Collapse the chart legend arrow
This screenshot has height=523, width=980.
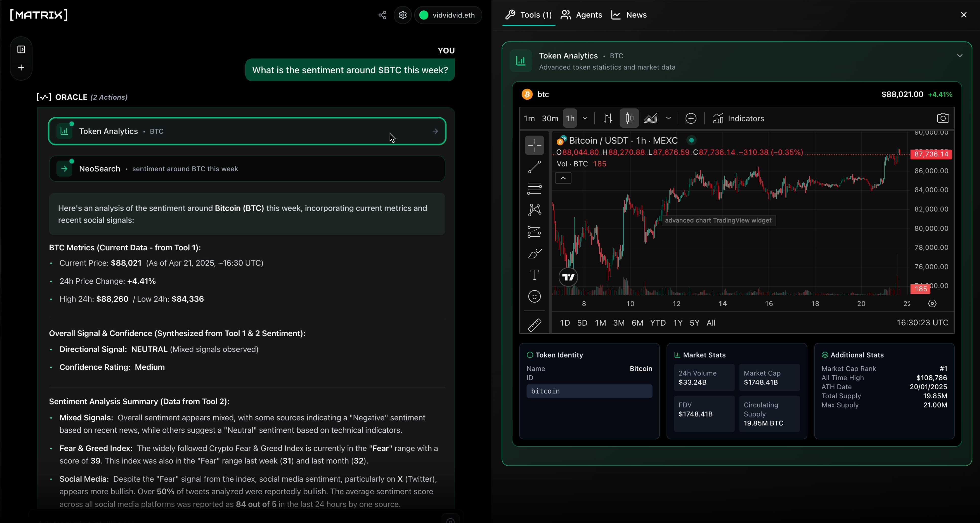[x=563, y=178]
